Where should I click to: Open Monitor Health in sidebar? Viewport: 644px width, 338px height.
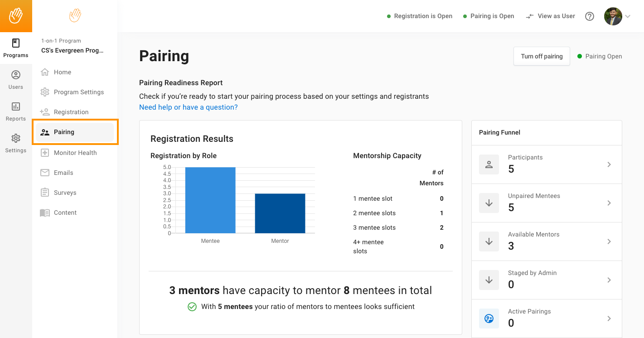pos(75,153)
